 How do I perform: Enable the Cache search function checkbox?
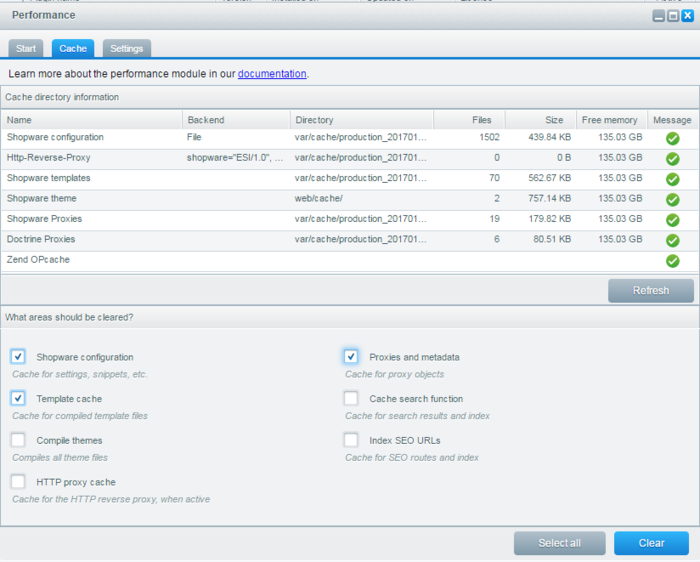click(x=351, y=398)
